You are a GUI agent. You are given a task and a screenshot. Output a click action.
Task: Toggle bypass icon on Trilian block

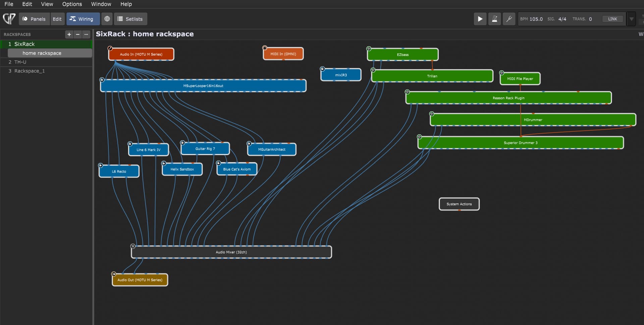tap(373, 70)
